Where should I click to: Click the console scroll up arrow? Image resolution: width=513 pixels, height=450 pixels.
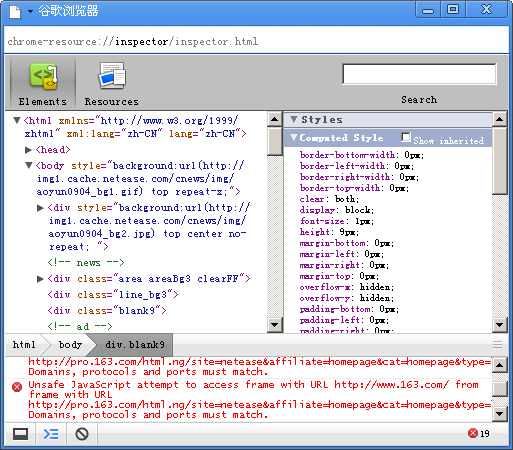[x=500, y=365]
